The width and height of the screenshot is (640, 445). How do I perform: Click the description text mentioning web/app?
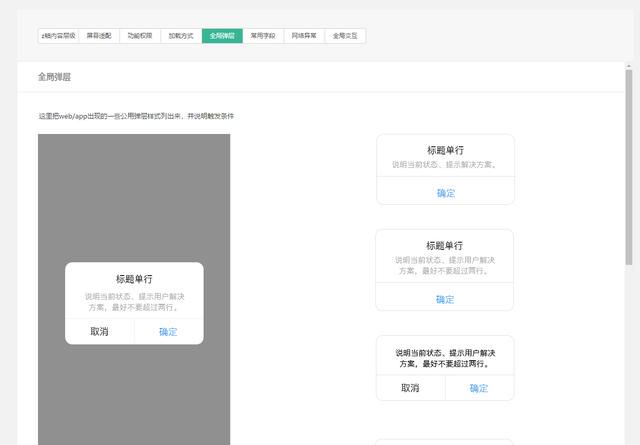point(136,116)
